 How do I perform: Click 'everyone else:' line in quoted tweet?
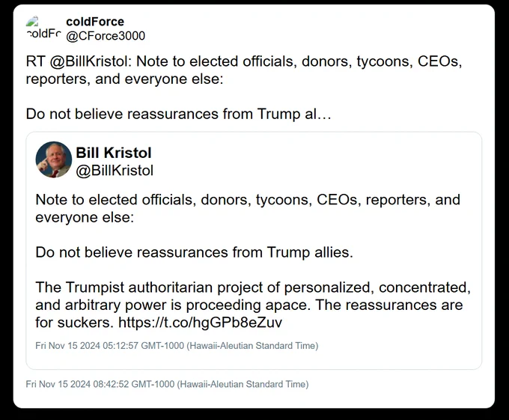(x=85, y=217)
